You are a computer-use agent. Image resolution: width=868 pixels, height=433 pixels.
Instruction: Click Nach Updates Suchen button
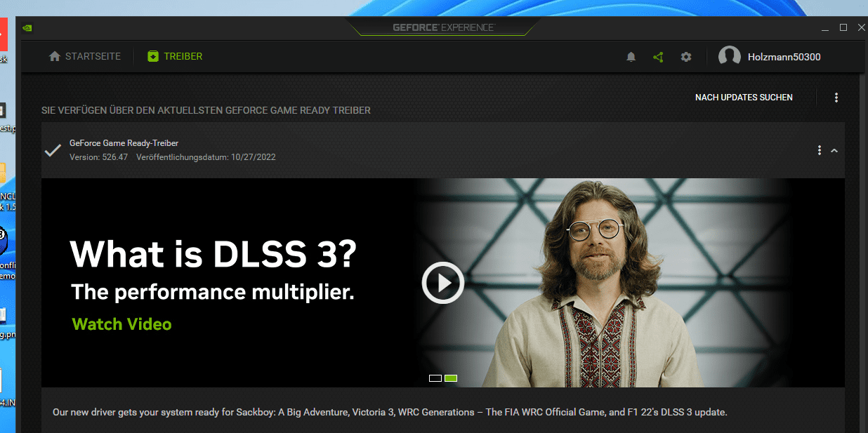744,98
